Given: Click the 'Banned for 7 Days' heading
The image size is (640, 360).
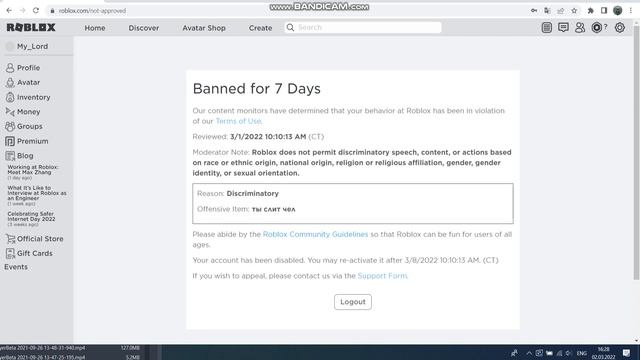Looking at the screenshot, I should click(x=257, y=89).
